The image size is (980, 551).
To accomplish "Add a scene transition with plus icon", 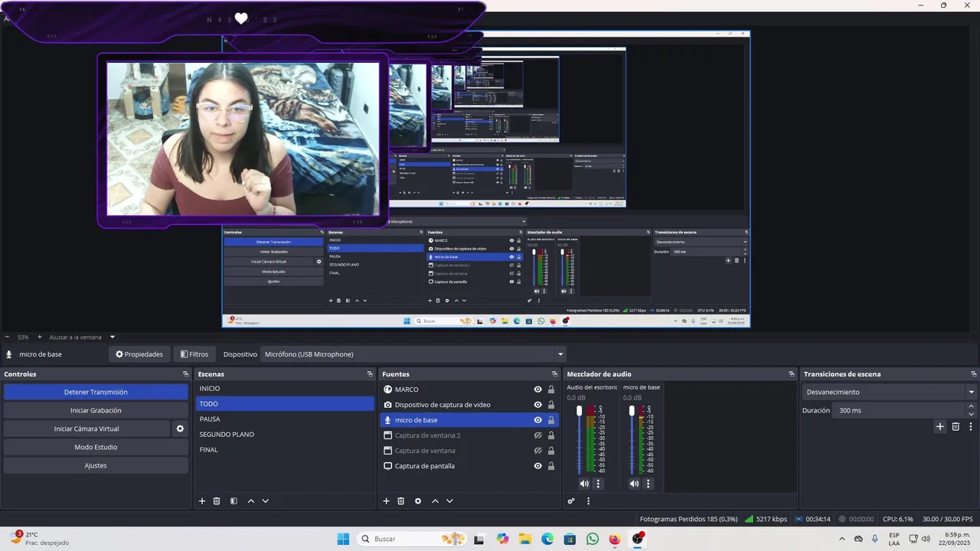I will (x=940, y=427).
